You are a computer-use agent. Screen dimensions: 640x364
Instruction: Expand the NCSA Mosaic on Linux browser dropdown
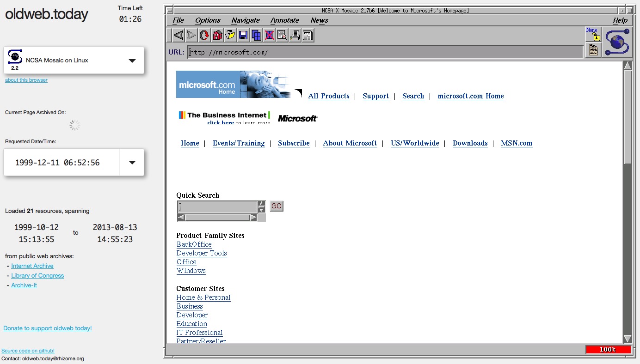(132, 61)
